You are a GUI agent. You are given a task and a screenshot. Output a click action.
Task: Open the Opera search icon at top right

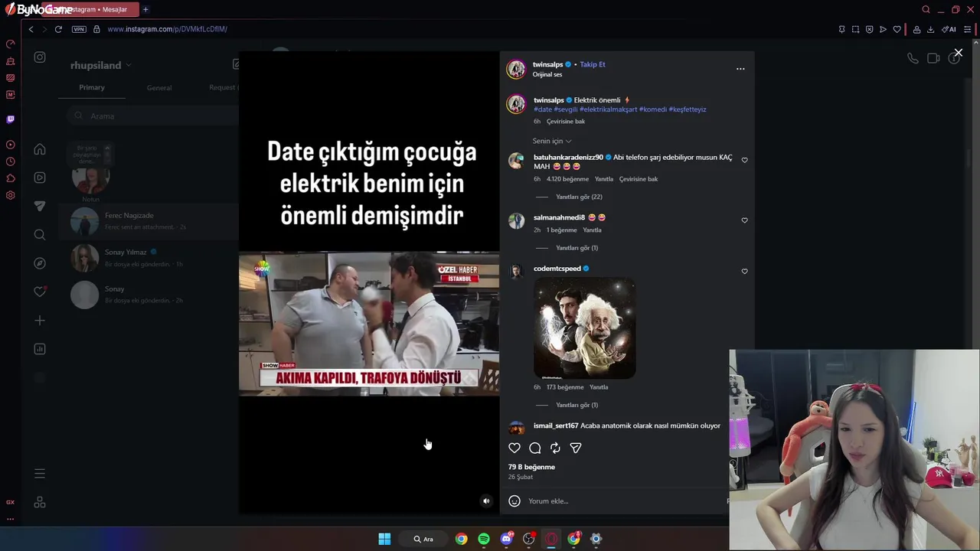point(926,9)
